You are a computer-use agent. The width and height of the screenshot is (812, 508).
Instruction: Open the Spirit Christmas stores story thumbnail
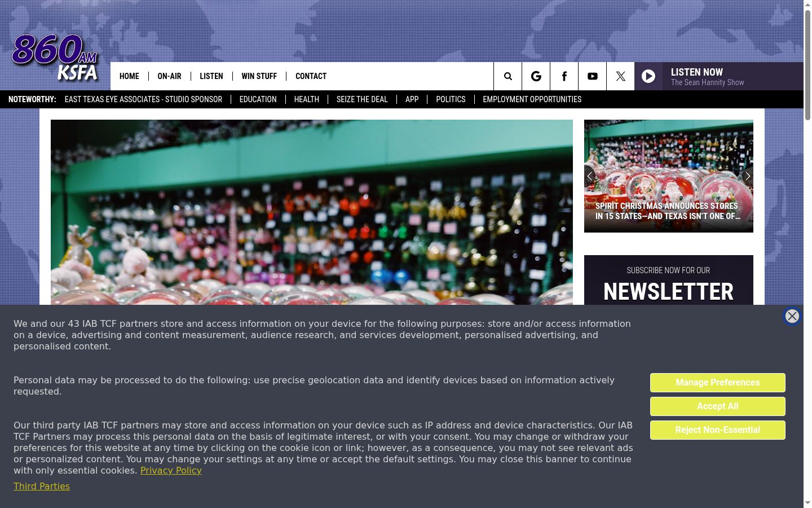point(669,176)
